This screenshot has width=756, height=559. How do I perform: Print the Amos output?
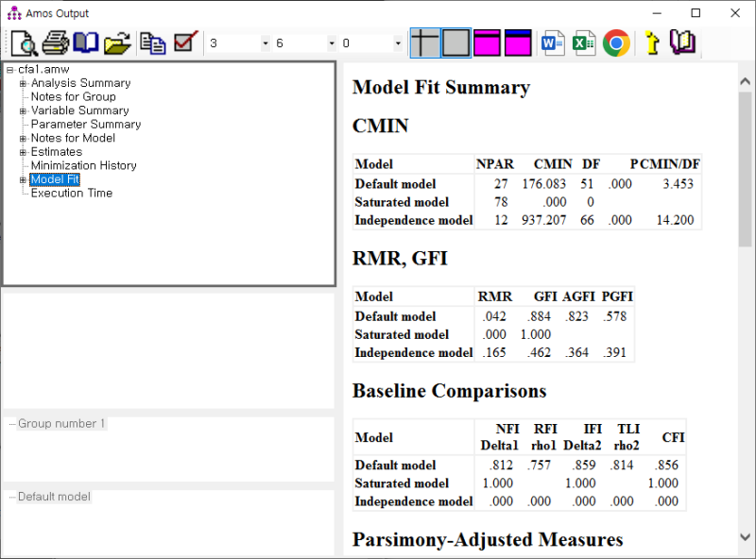coord(55,42)
